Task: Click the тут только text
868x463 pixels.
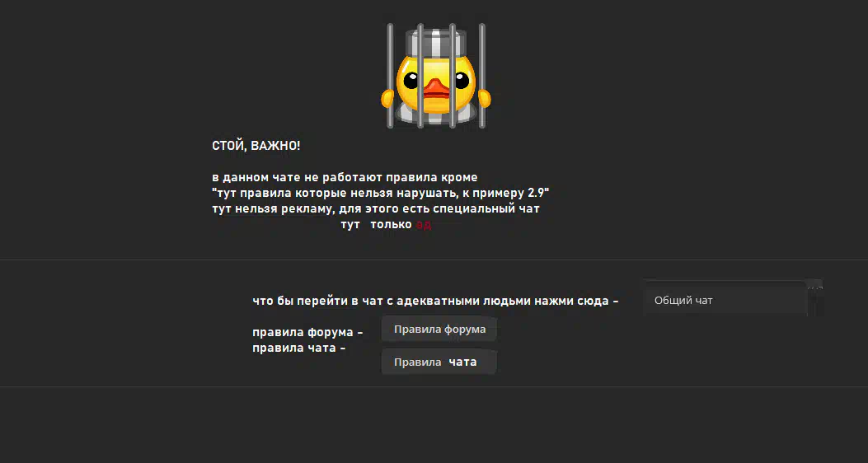Action: tap(377, 225)
